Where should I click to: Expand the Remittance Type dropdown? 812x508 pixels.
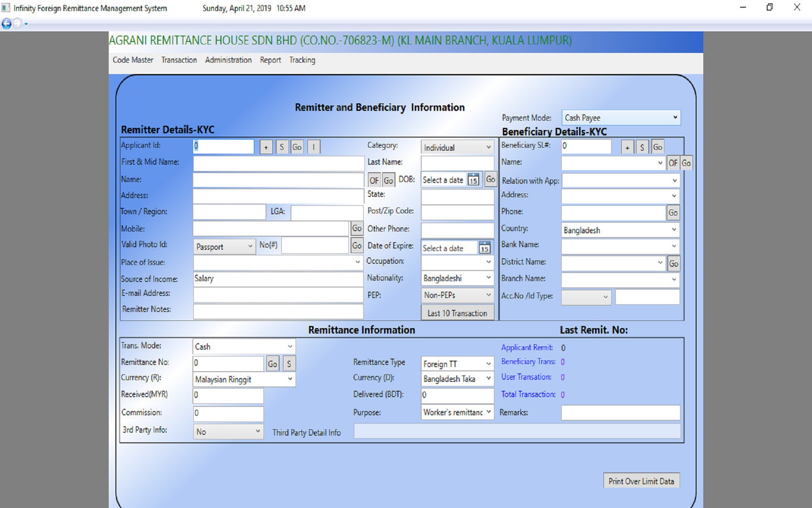457,364
